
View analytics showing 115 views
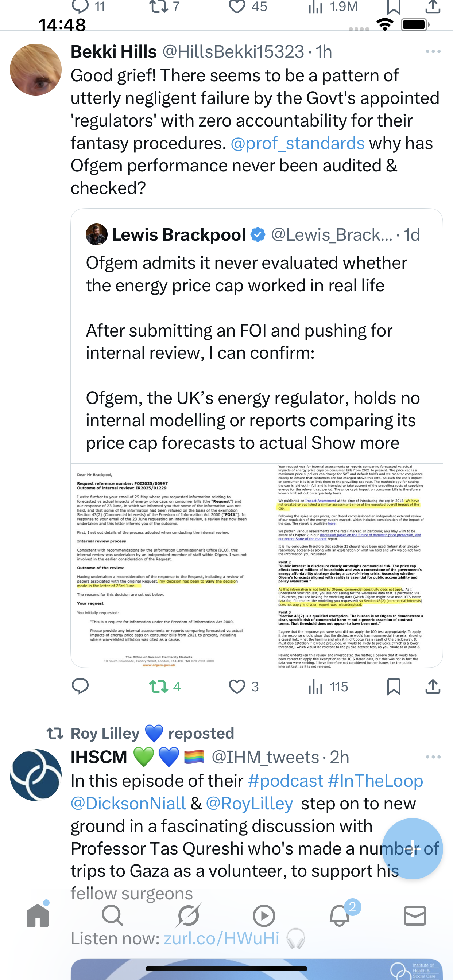pyautogui.click(x=328, y=686)
